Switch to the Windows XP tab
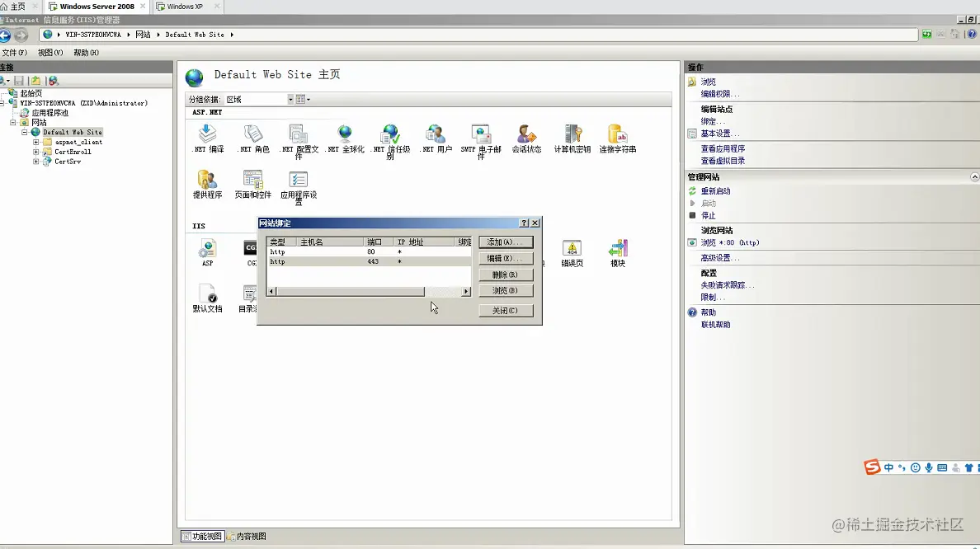This screenshot has width=980, height=549. pyautogui.click(x=185, y=7)
